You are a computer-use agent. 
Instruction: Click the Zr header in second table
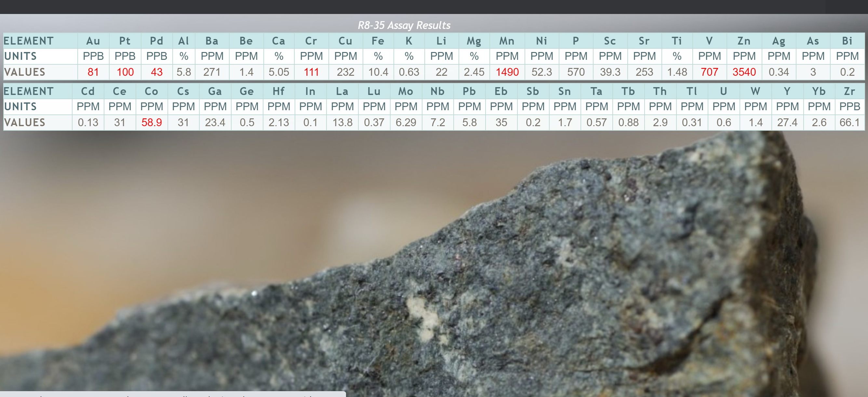(x=849, y=91)
